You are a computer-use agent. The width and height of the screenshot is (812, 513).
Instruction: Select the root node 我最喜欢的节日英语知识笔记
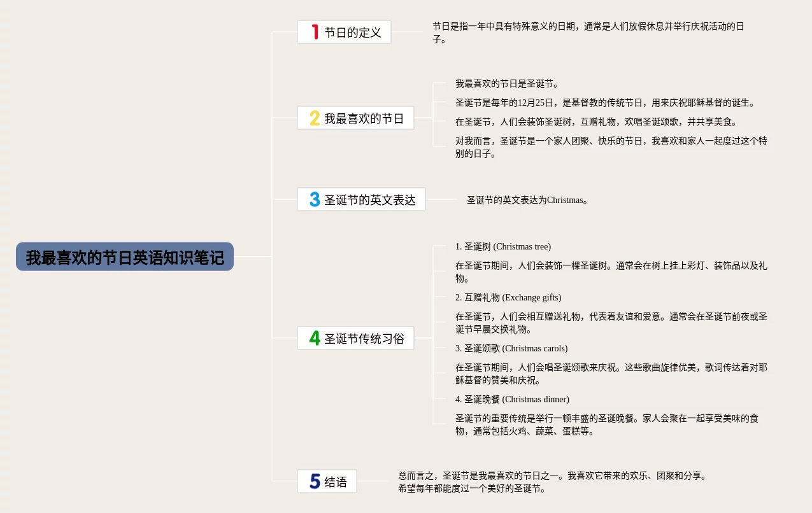[x=125, y=256]
